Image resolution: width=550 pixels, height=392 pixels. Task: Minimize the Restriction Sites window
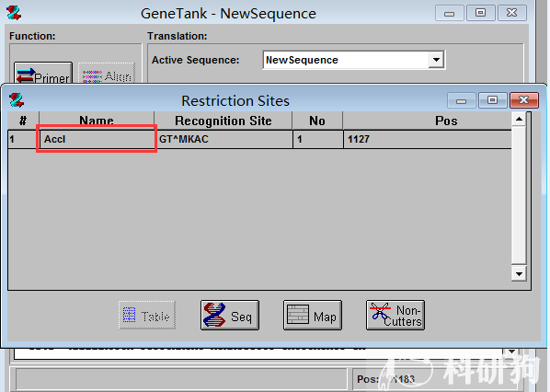(462, 100)
